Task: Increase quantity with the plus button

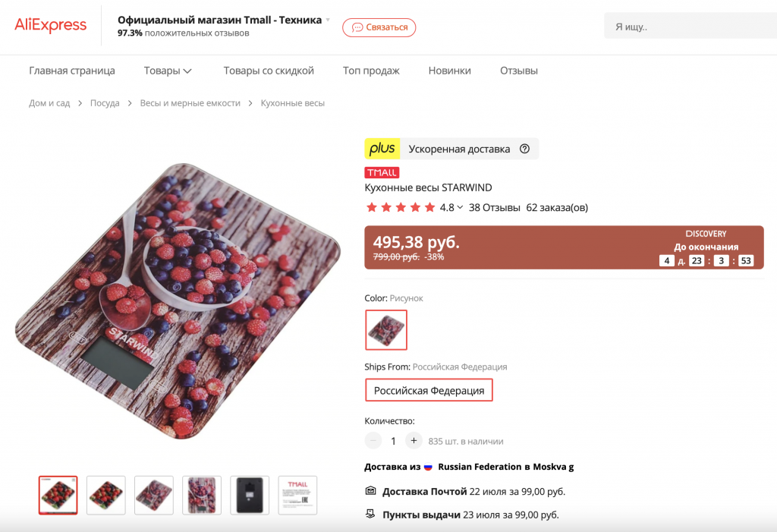Action: [414, 441]
